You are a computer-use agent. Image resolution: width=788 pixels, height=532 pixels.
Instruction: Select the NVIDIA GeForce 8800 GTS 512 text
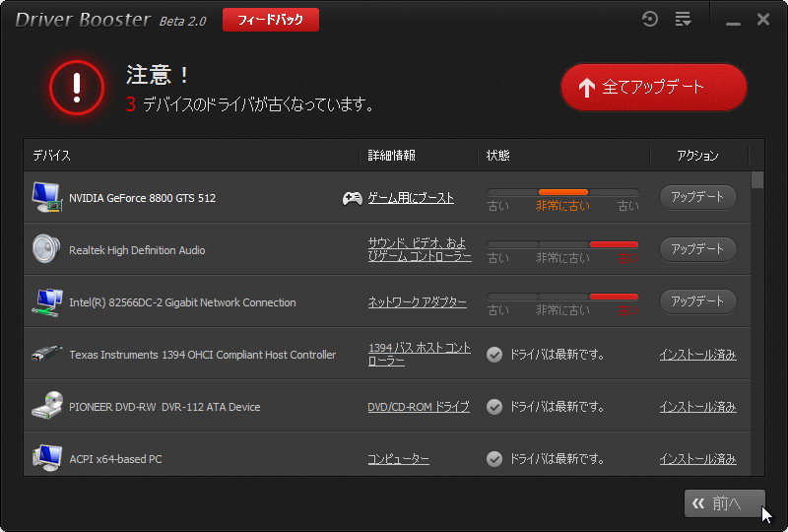coord(142,198)
